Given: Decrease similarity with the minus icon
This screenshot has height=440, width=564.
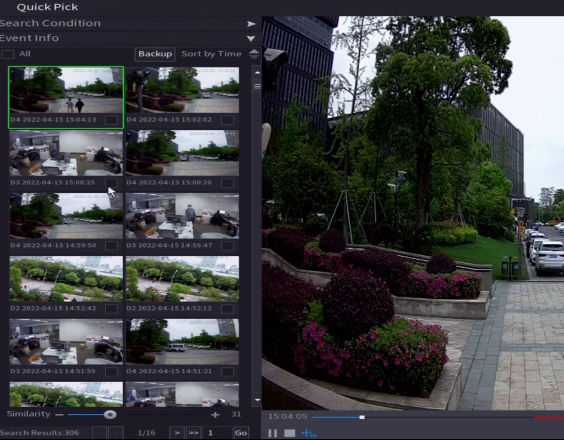Looking at the screenshot, I should (59, 415).
